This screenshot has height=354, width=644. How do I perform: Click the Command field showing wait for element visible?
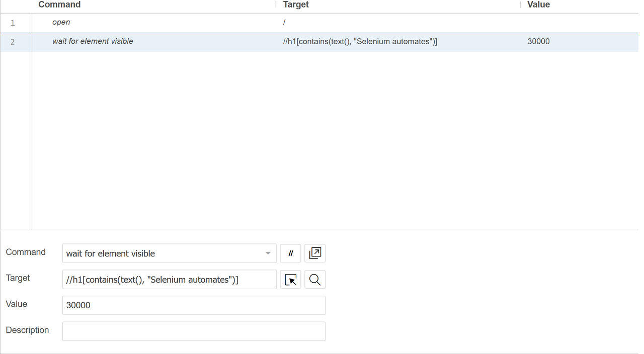pos(170,253)
